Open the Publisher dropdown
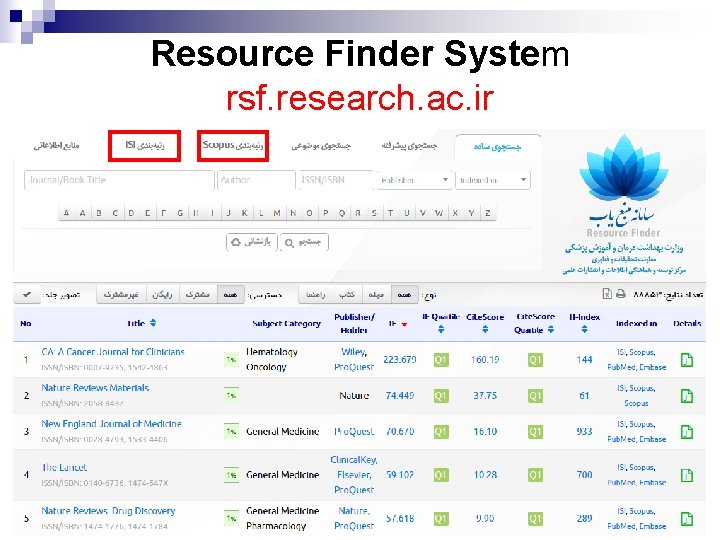The image size is (720, 540). pos(414,180)
